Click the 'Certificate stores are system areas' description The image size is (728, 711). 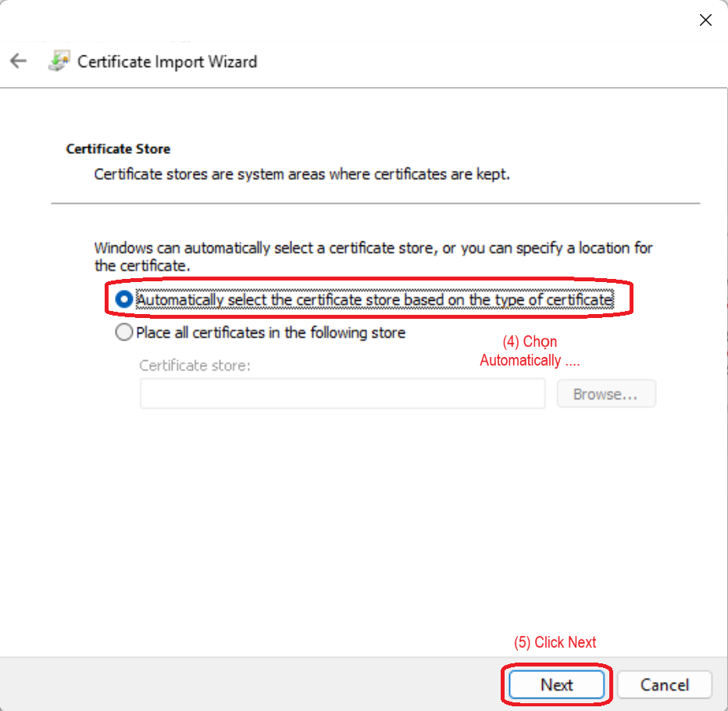click(x=302, y=174)
